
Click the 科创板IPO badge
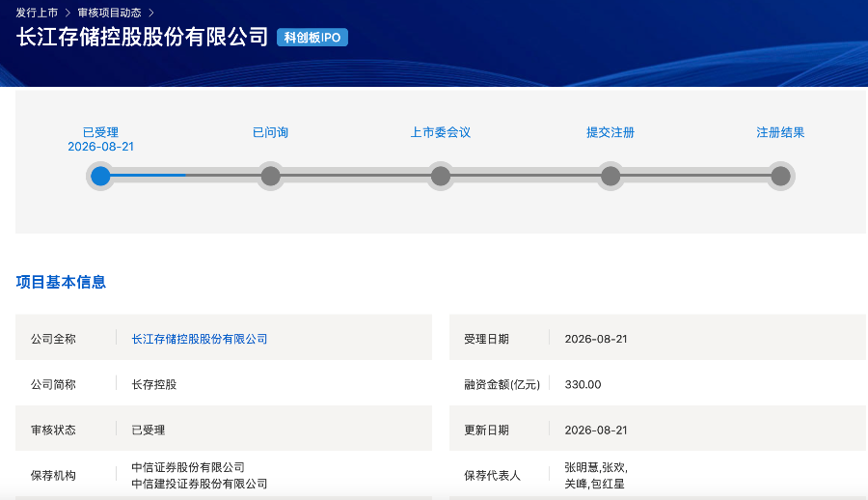pyautogui.click(x=312, y=37)
